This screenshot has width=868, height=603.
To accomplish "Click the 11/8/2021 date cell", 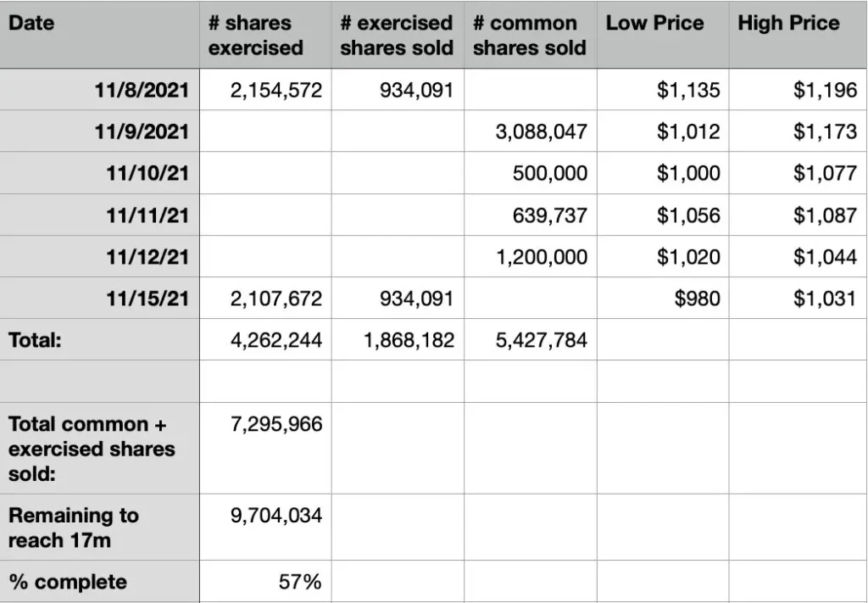I will coord(142,91).
